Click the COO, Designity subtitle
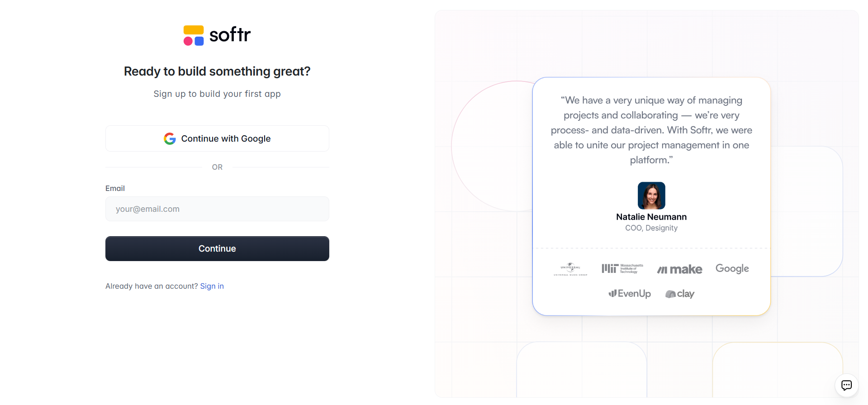 [651, 228]
